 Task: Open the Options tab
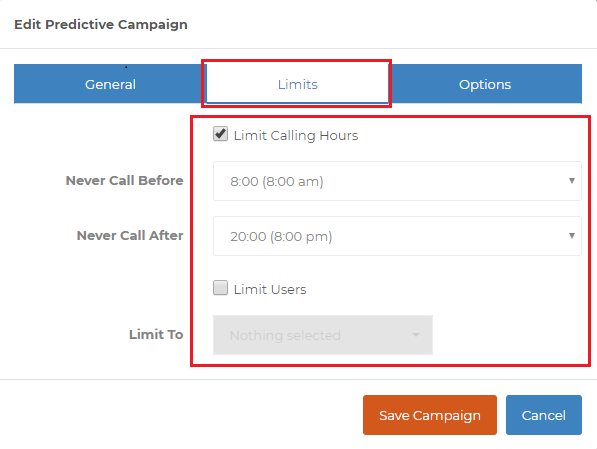click(485, 84)
